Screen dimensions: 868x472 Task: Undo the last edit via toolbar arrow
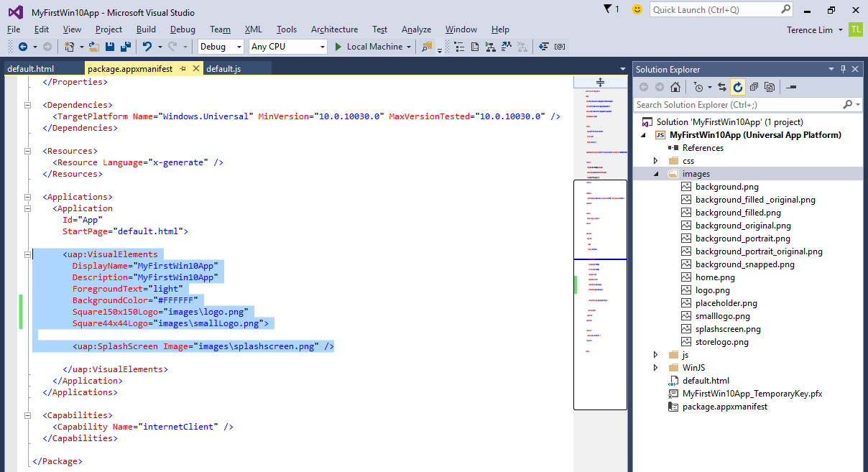[147, 47]
